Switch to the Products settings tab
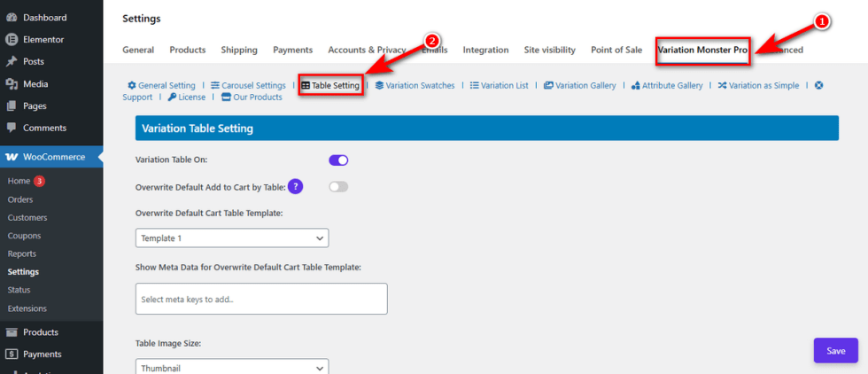The height and width of the screenshot is (374, 868). (x=188, y=50)
